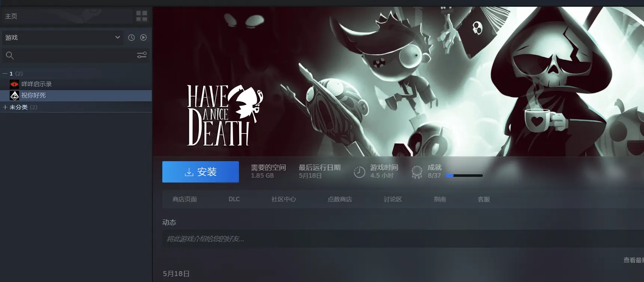Select 咩咩启示录 in the game list

(76, 84)
